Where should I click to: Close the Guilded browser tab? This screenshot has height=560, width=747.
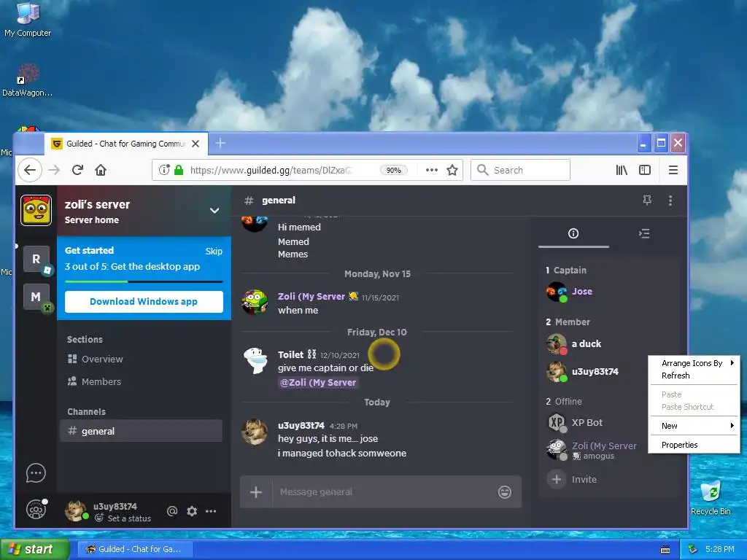tap(196, 144)
